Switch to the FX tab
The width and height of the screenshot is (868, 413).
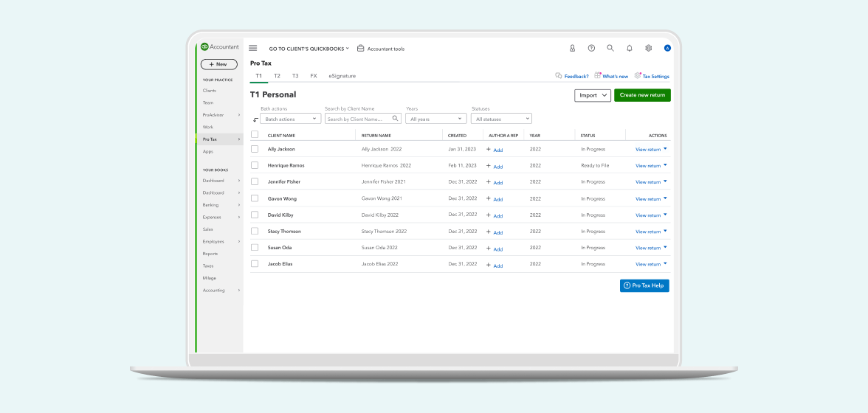pos(313,76)
